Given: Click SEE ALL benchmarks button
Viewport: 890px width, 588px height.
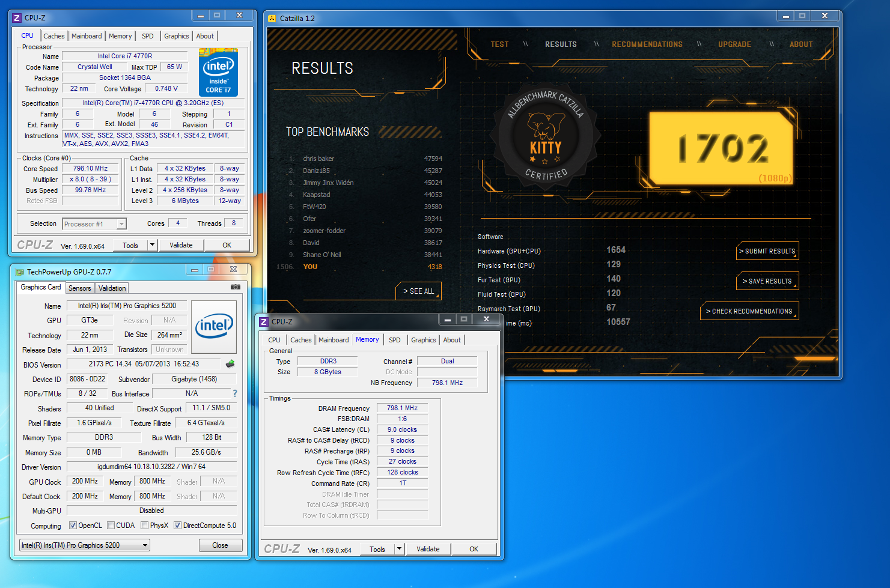Looking at the screenshot, I should [x=418, y=291].
